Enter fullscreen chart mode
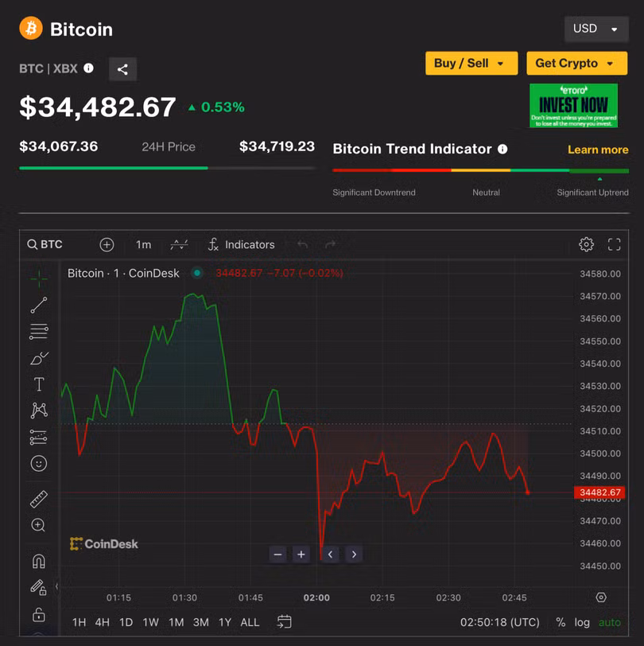The width and height of the screenshot is (644, 646). [x=614, y=244]
